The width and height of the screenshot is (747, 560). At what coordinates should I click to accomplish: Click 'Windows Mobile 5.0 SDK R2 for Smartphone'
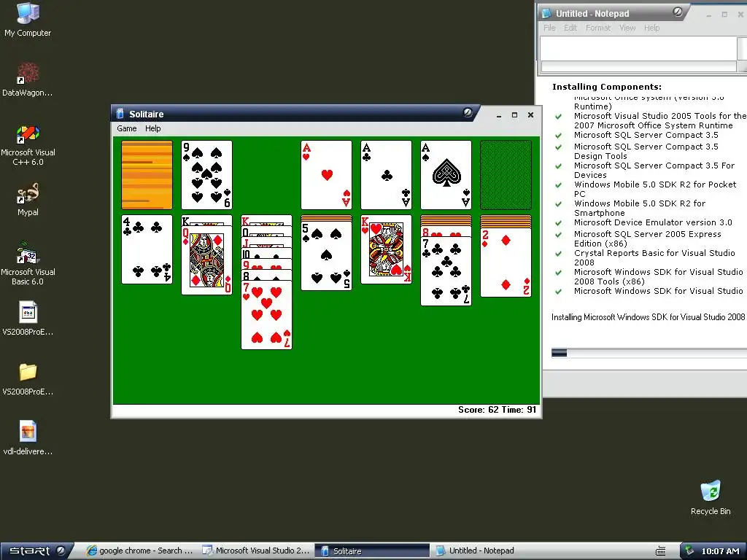coord(639,208)
